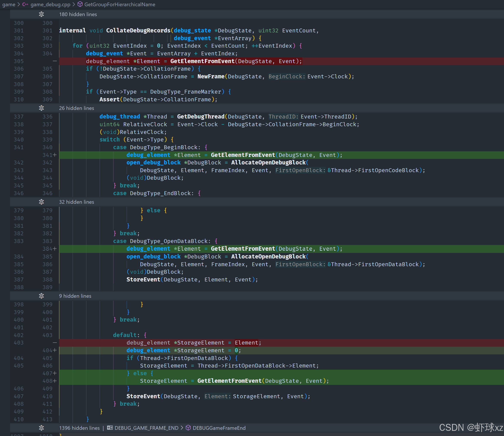Click the '180 hidden lines' label

point(78,14)
